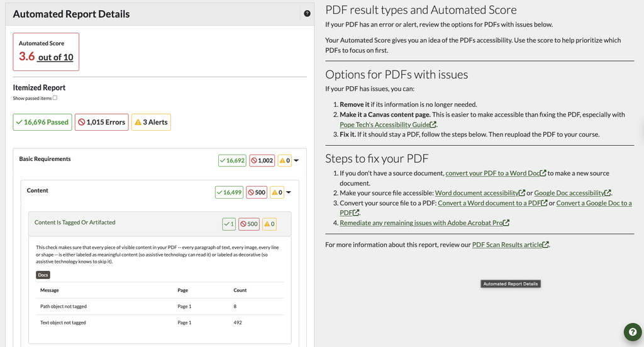Open the Google Doc accessibility link
Image resolution: width=644 pixels, height=347 pixels.
(572, 192)
